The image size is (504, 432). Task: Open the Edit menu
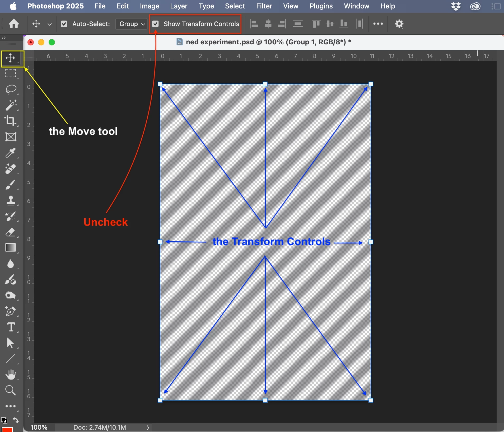[x=123, y=6]
